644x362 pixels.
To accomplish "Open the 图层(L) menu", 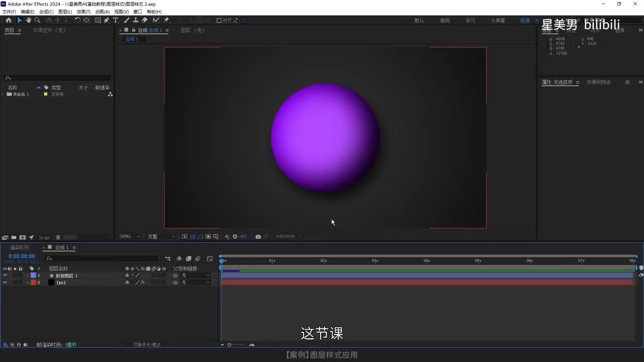I will coord(65,12).
